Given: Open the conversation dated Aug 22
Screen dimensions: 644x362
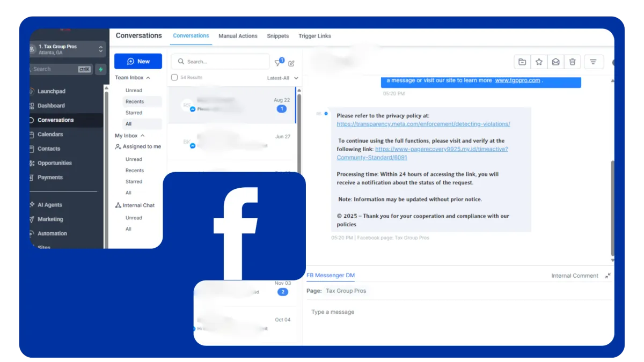Looking at the screenshot, I should 232,105.
